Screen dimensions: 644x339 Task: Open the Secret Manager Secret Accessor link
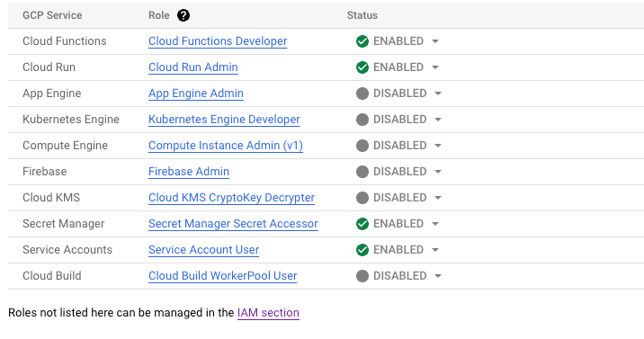(x=233, y=224)
